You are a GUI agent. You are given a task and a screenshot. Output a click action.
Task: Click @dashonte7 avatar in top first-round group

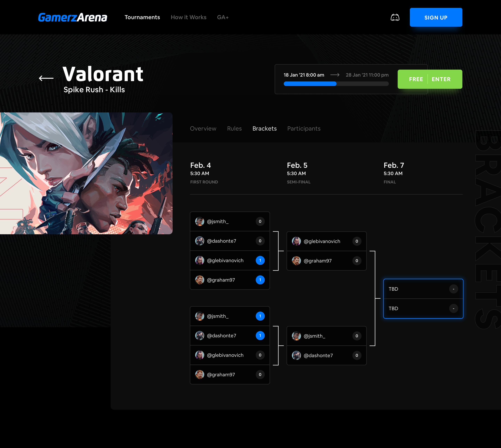point(200,241)
